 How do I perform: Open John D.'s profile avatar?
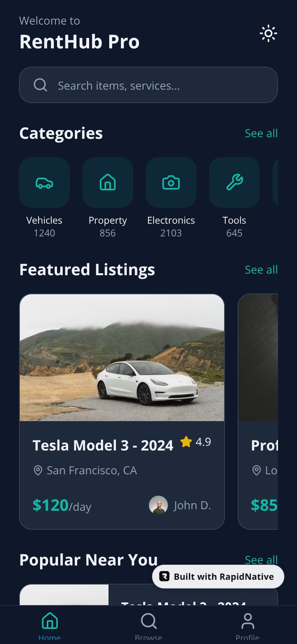pyautogui.click(x=158, y=505)
